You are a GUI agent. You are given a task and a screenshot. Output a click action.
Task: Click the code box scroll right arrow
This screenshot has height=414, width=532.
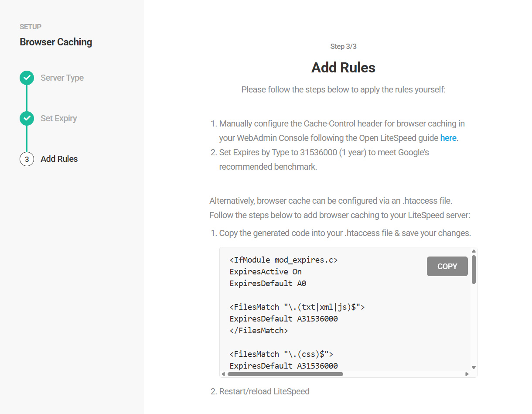[x=467, y=374]
